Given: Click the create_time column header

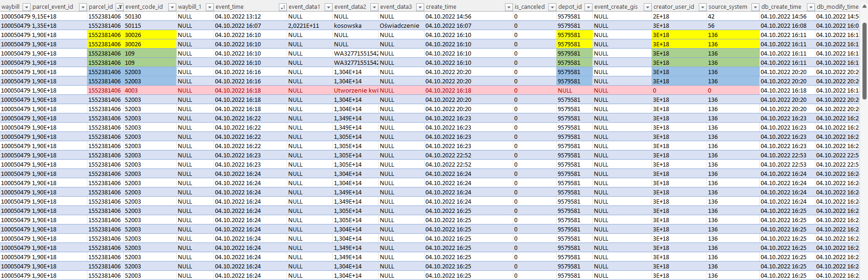Looking at the screenshot, I should tap(462, 7).
